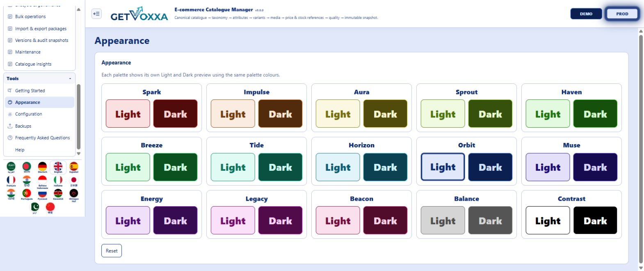This screenshot has height=271, width=644.
Task: Click the Tools list scrollbar thumb
Action: pyautogui.click(x=79, y=117)
